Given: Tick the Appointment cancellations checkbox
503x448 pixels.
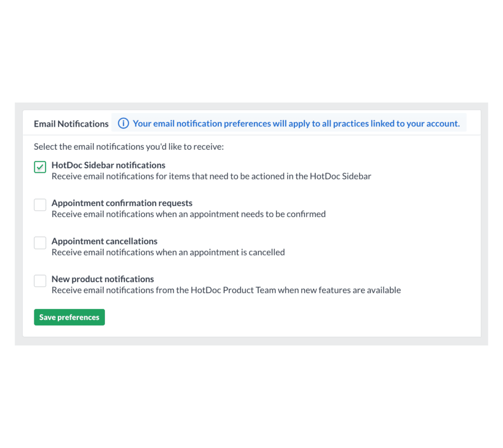Looking at the screenshot, I should pyautogui.click(x=40, y=243).
